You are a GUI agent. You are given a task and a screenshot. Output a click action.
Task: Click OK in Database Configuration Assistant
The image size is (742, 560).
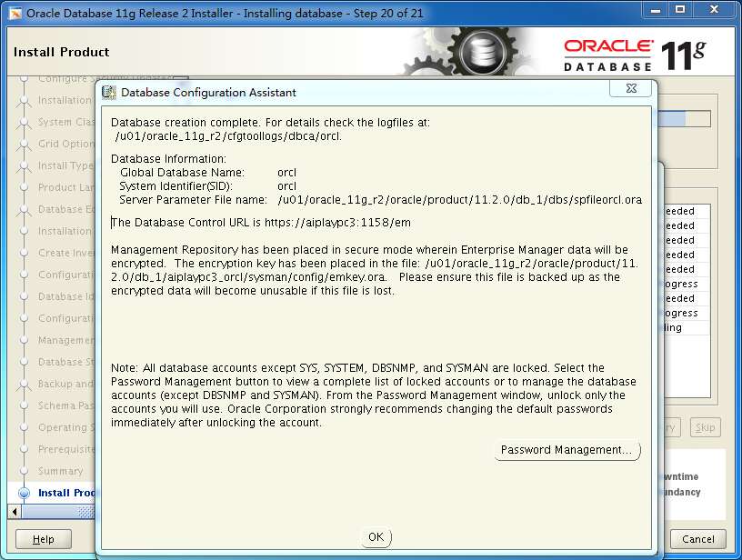click(376, 537)
